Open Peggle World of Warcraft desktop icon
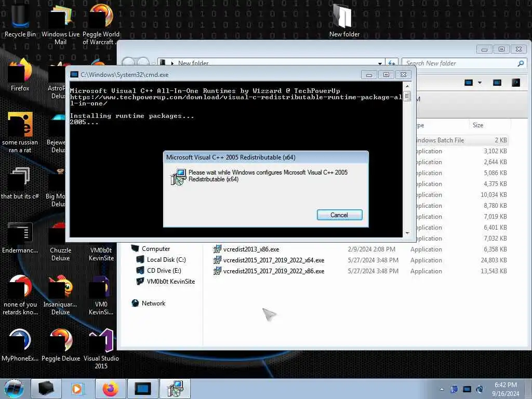This screenshot has width=532, height=399. (x=101, y=24)
